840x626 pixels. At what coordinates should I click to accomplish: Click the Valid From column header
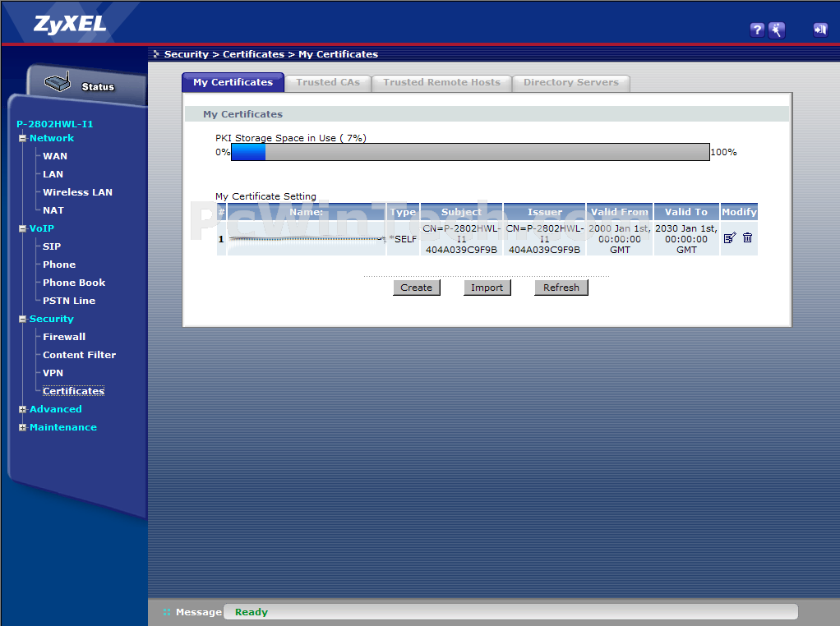[x=619, y=212]
